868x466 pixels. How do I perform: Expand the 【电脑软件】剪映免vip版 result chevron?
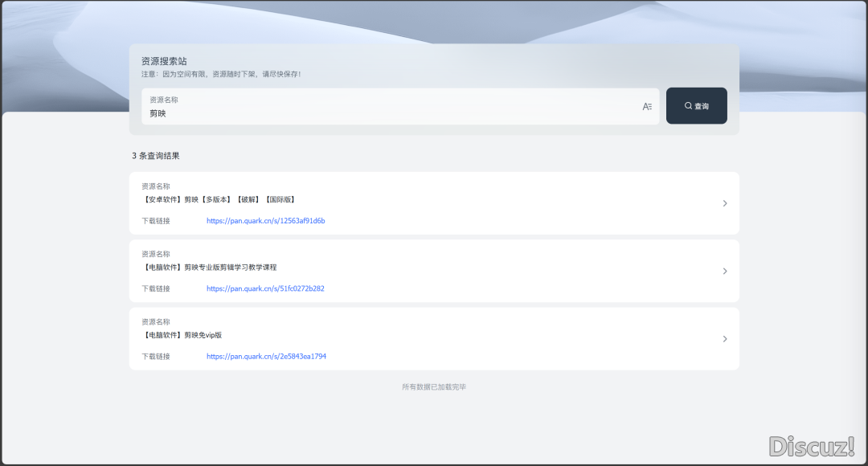click(x=725, y=339)
